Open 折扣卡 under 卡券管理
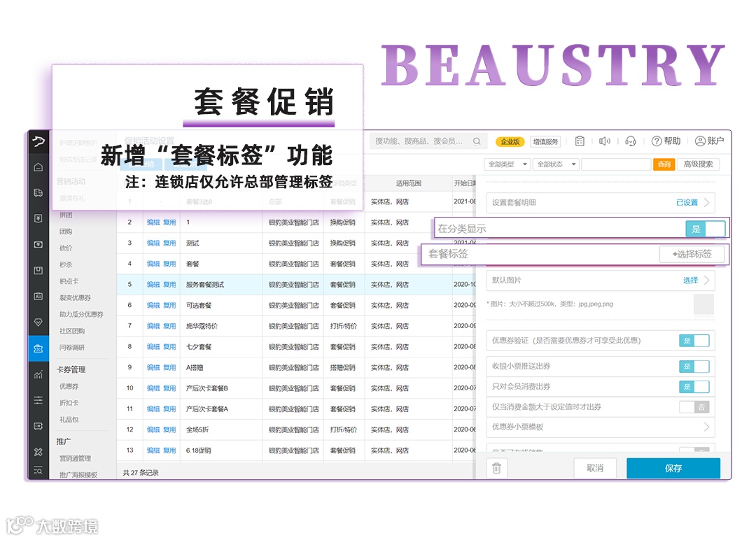The width and height of the screenshot is (756, 540). coord(69,403)
